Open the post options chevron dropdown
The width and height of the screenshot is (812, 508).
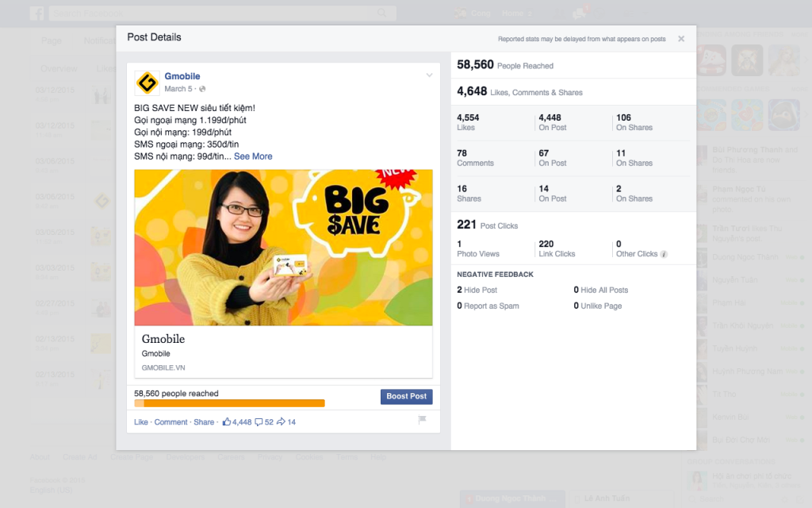tap(429, 75)
